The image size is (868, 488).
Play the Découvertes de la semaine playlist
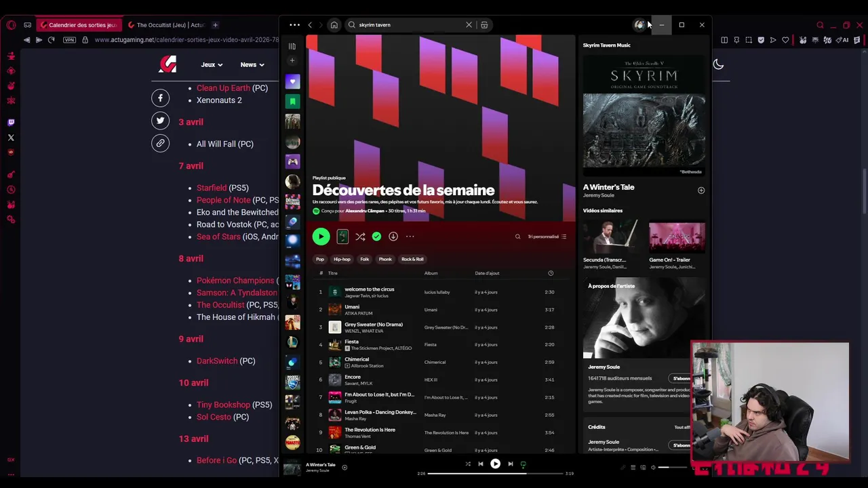point(321,237)
